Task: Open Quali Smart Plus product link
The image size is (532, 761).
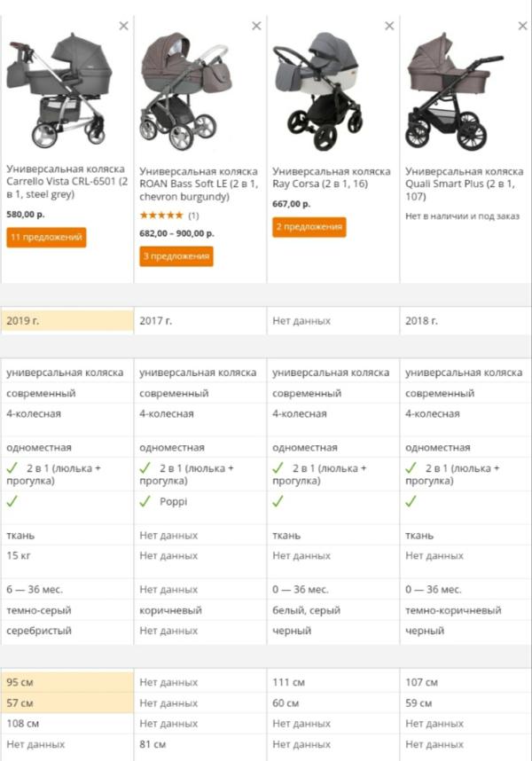Action: (x=465, y=184)
